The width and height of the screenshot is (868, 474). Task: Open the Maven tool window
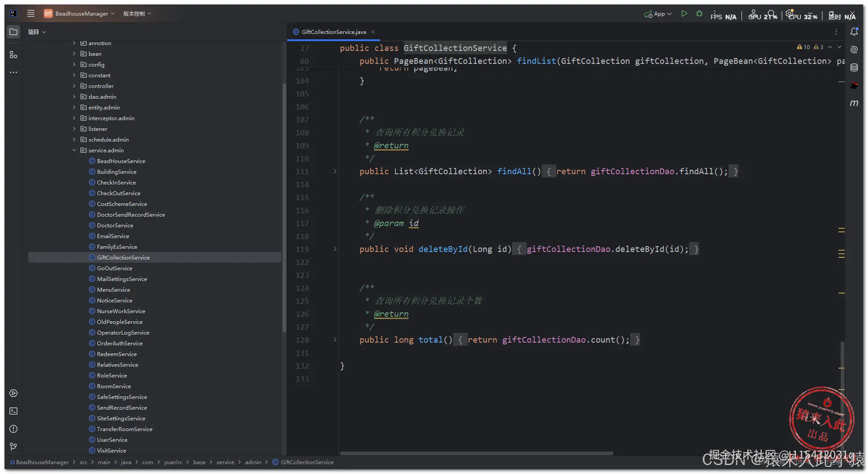point(854,103)
